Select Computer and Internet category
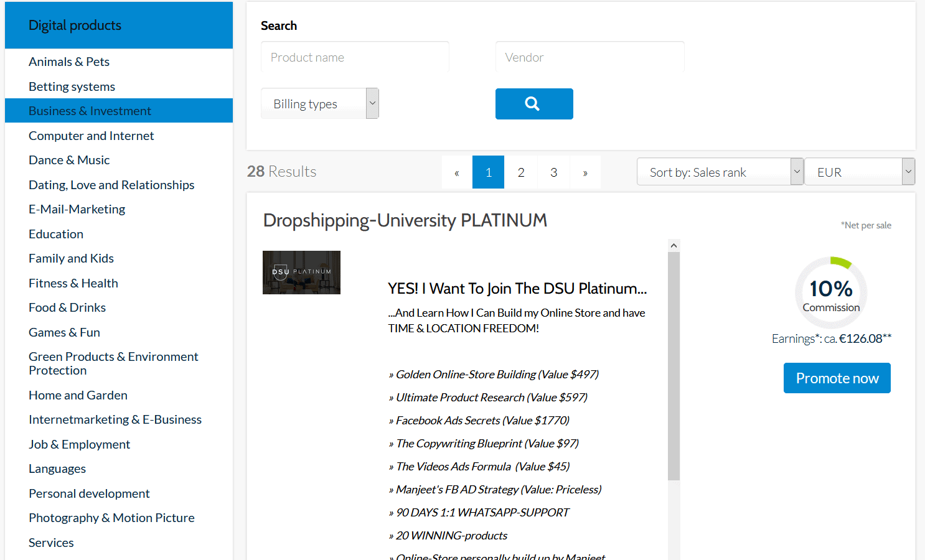This screenshot has width=925, height=560. tap(91, 136)
